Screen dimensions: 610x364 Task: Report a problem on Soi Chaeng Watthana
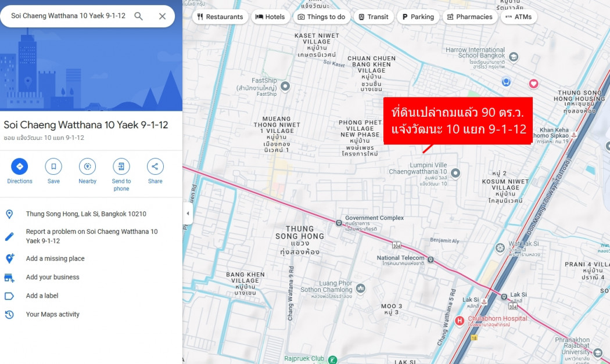(x=92, y=236)
